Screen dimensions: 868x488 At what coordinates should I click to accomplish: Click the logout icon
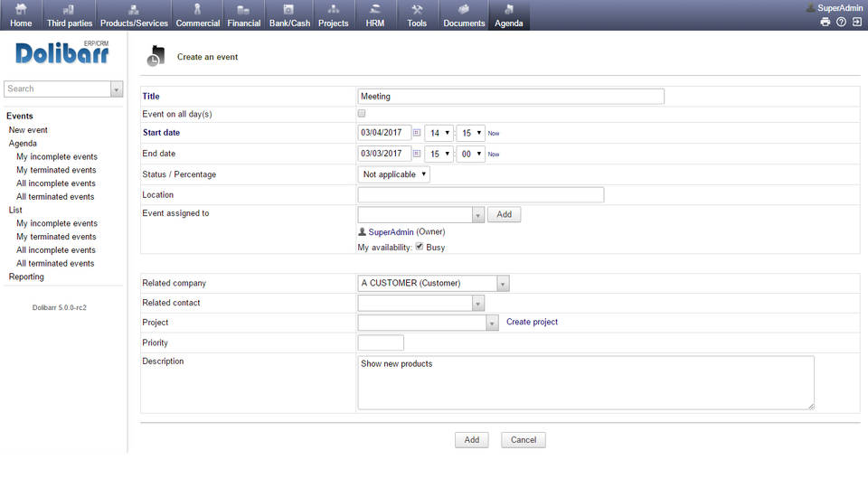click(856, 22)
